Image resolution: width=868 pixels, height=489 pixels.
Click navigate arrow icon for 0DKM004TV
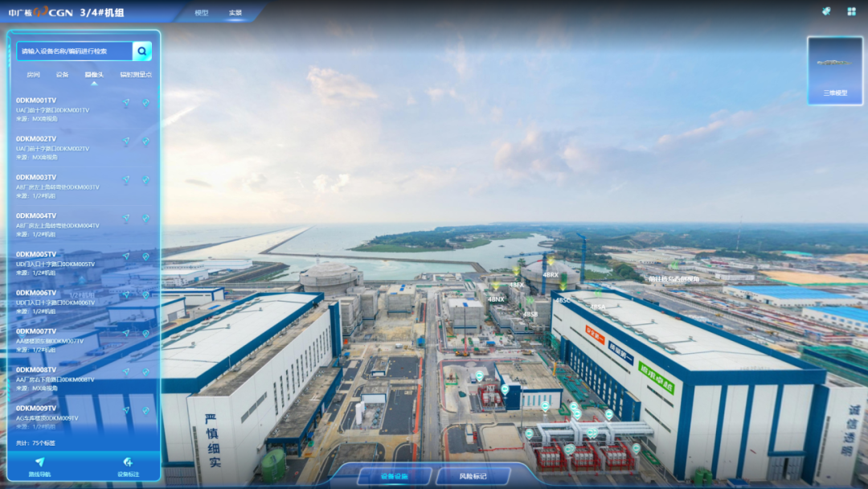(x=126, y=218)
